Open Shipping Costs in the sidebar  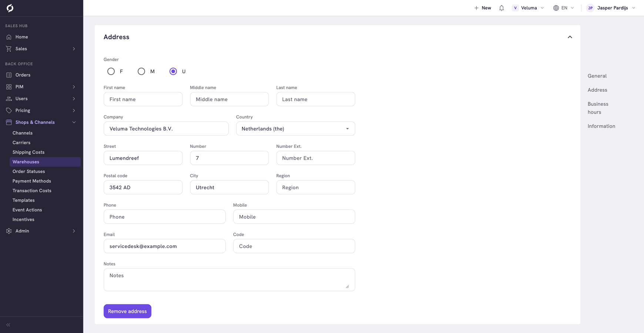[28, 152]
